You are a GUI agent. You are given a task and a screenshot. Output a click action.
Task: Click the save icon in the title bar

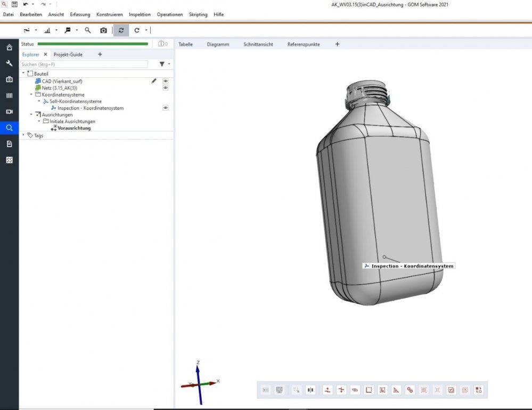pos(15,4)
